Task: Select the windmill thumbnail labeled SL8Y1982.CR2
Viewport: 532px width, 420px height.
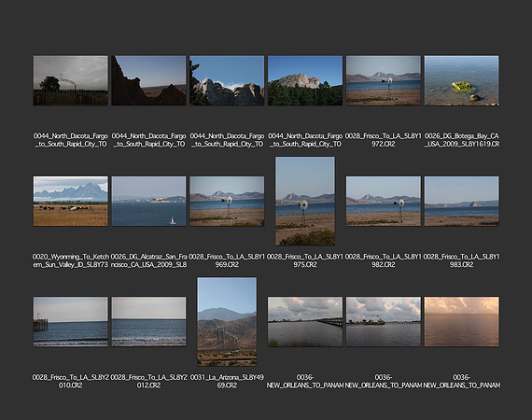Action: tap(384, 201)
